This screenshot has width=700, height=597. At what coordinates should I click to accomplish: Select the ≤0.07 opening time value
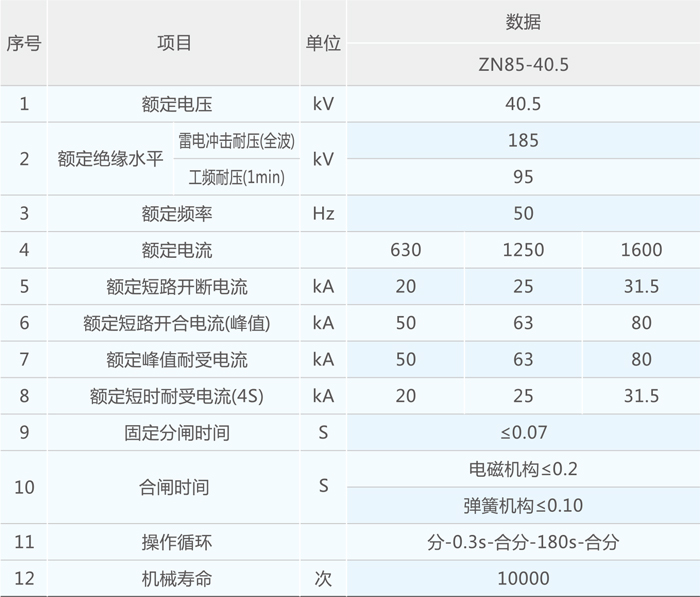pyautogui.click(x=524, y=433)
